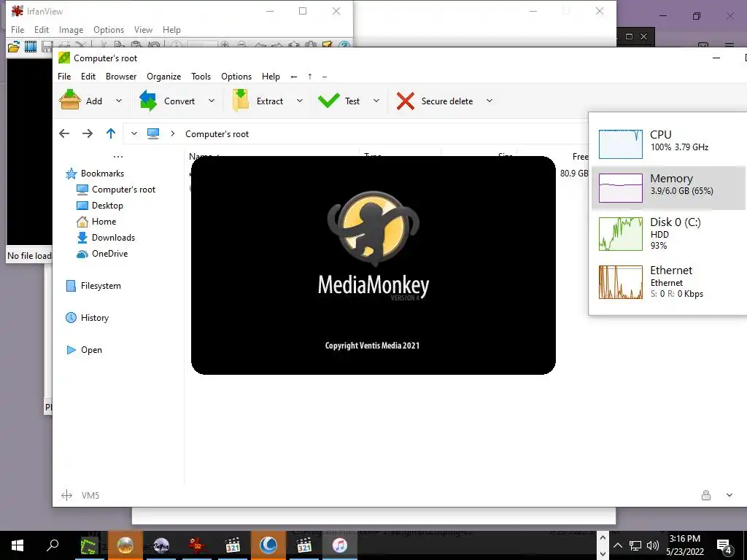Open iTunes from the taskbar
The width and height of the screenshot is (747, 560).
pos(340,545)
